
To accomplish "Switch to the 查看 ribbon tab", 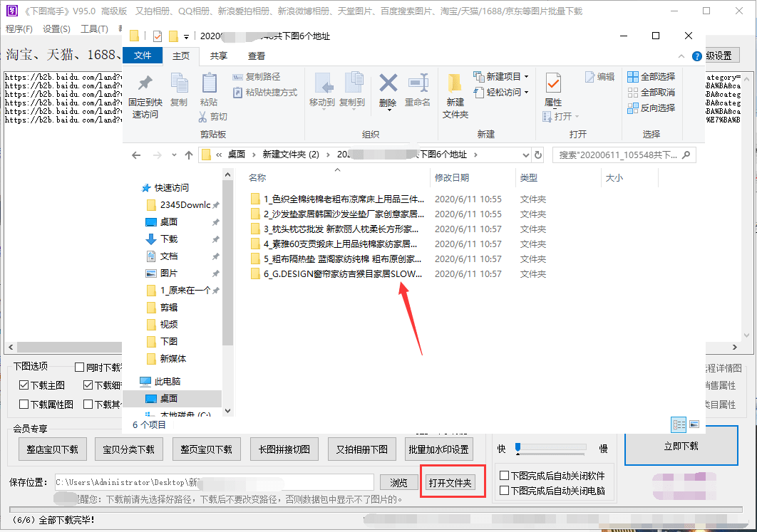I will pos(257,55).
